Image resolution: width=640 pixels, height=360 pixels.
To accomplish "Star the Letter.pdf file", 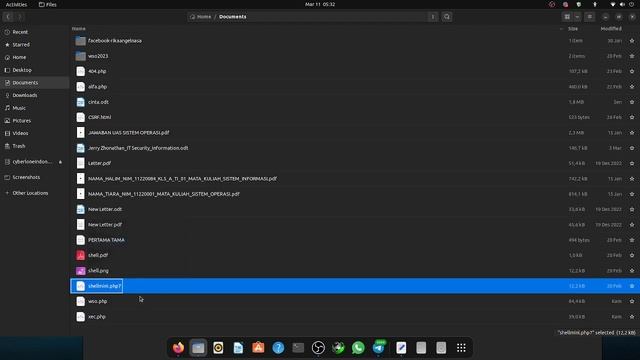I will point(632,163).
